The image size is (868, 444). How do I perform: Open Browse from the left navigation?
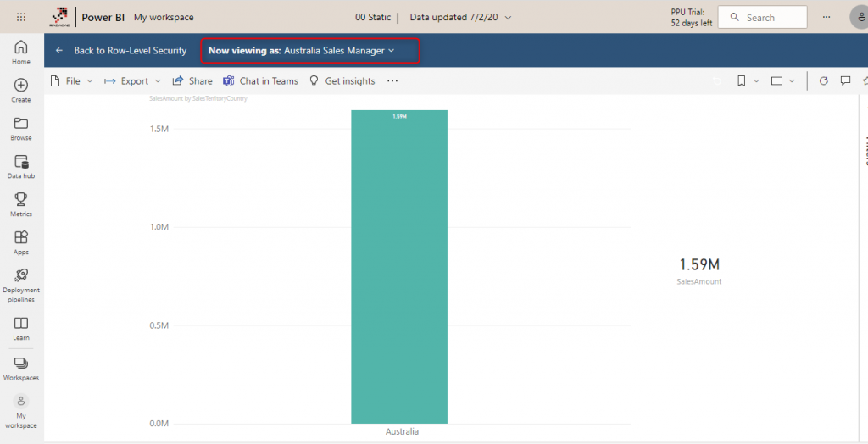pyautogui.click(x=21, y=128)
